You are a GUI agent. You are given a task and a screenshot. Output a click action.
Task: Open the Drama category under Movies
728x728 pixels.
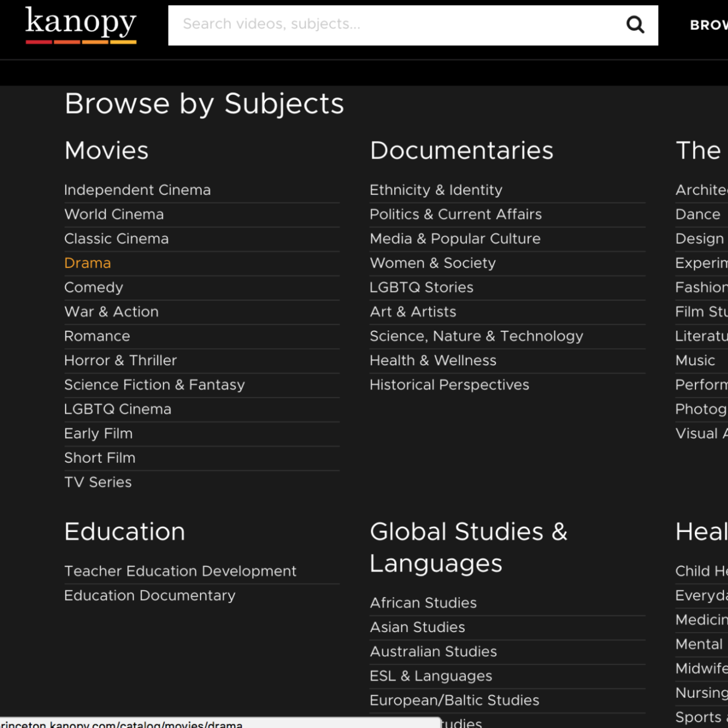click(87, 263)
